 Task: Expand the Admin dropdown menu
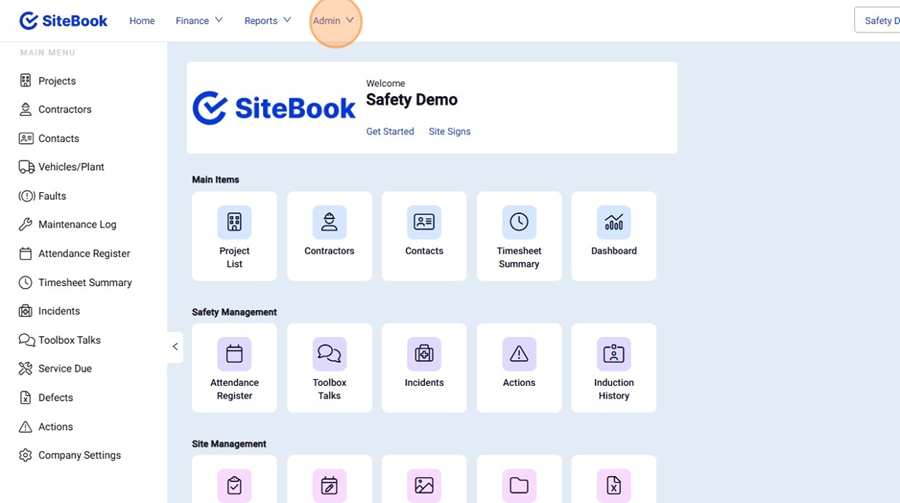pyautogui.click(x=334, y=21)
